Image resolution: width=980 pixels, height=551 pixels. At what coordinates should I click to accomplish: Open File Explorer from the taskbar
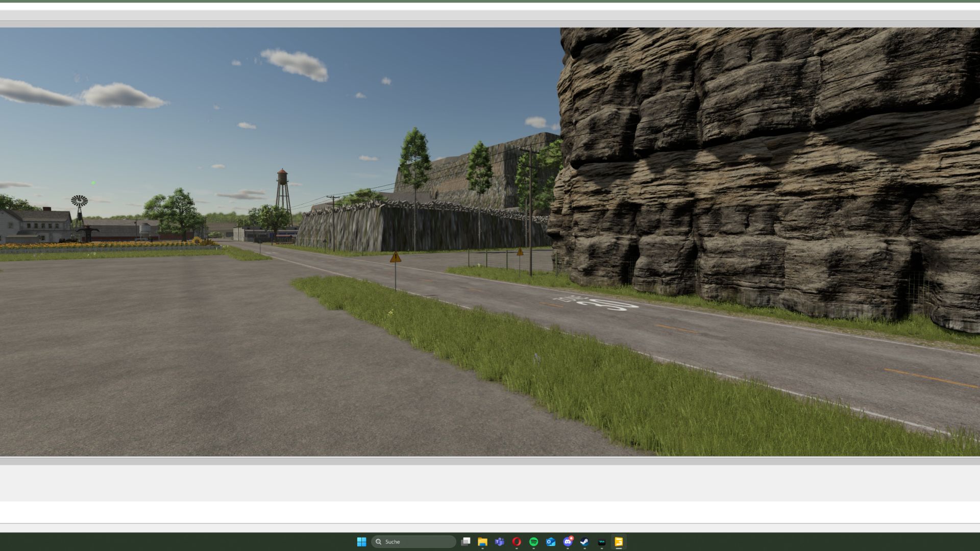pyautogui.click(x=482, y=542)
